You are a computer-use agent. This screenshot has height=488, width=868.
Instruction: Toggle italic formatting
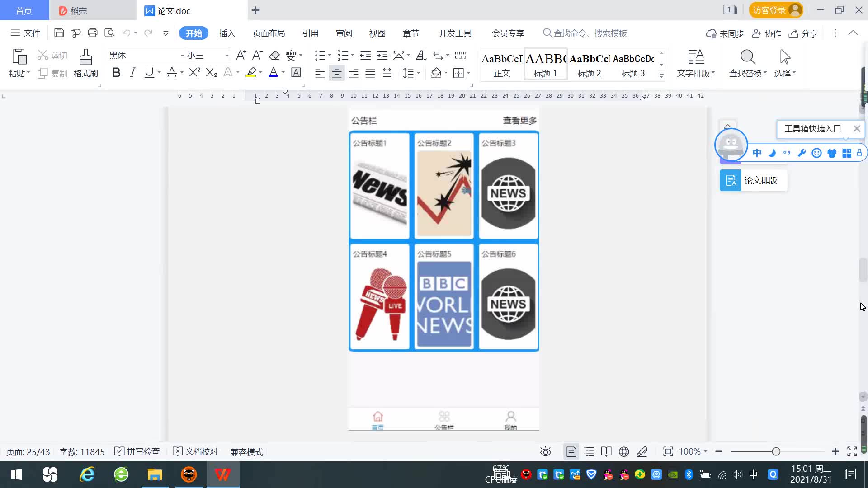pyautogui.click(x=132, y=73)
